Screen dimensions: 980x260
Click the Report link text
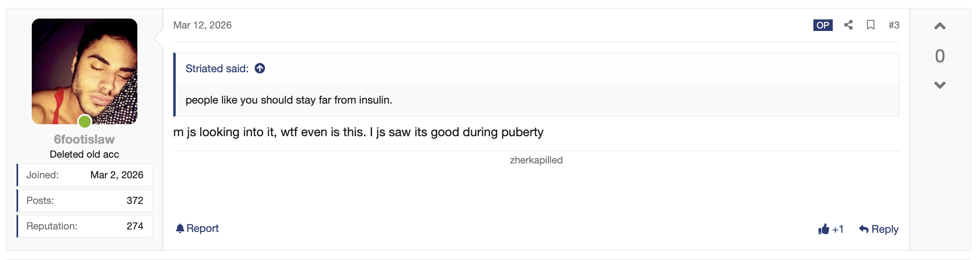pyautogui.click(x=203, y=228)
